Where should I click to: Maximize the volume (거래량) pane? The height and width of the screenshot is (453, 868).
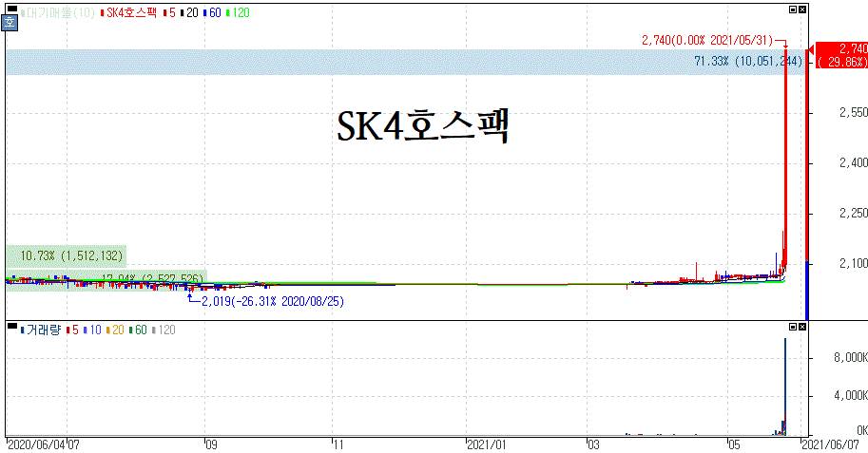click(x=793, y=327)
